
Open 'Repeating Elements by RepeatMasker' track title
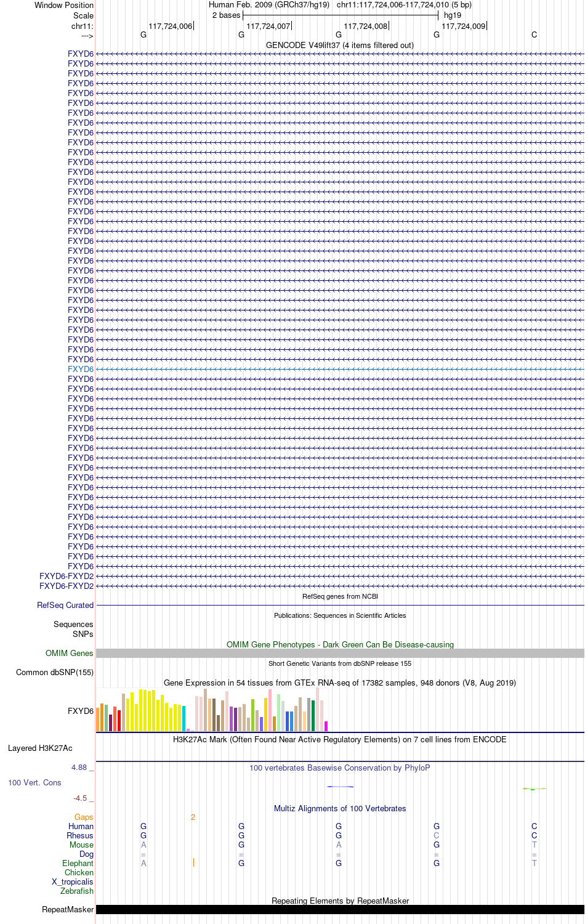coord(340,901)
